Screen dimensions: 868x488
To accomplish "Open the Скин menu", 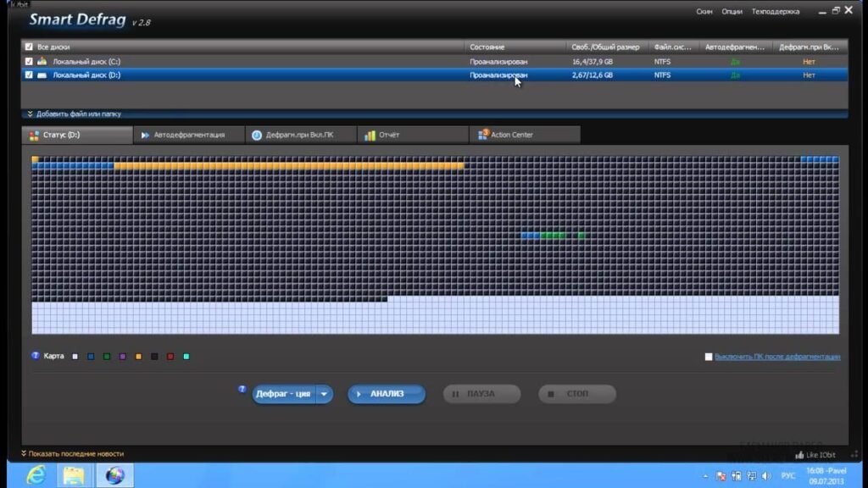I will pyautogui.click(x=704, y=12).
